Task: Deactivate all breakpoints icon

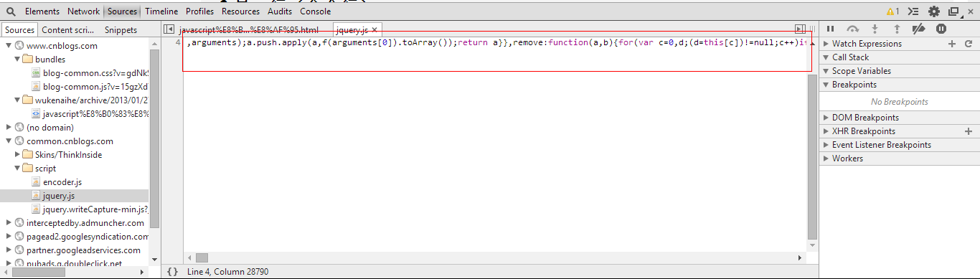Action: pyautogui.click(x=918, y=29)
